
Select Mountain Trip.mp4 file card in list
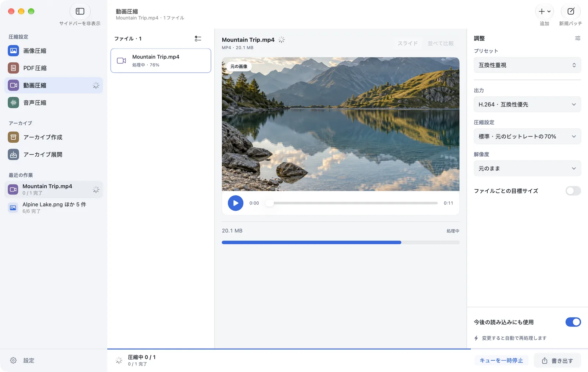[161, 61]
